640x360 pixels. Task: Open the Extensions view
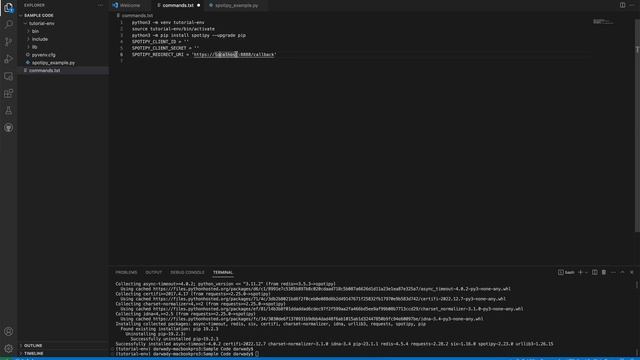(x=8, y=93)
